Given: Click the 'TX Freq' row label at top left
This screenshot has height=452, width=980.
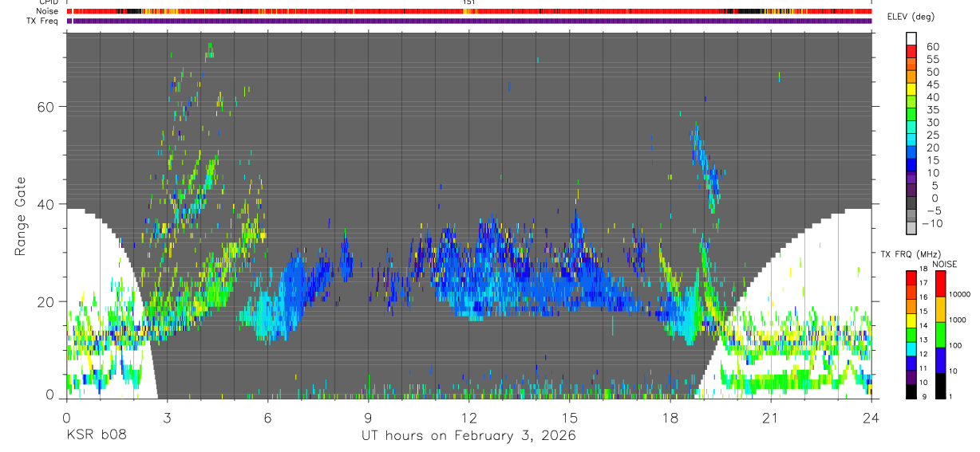Looking at the screenshot, I should coord(44,21).
